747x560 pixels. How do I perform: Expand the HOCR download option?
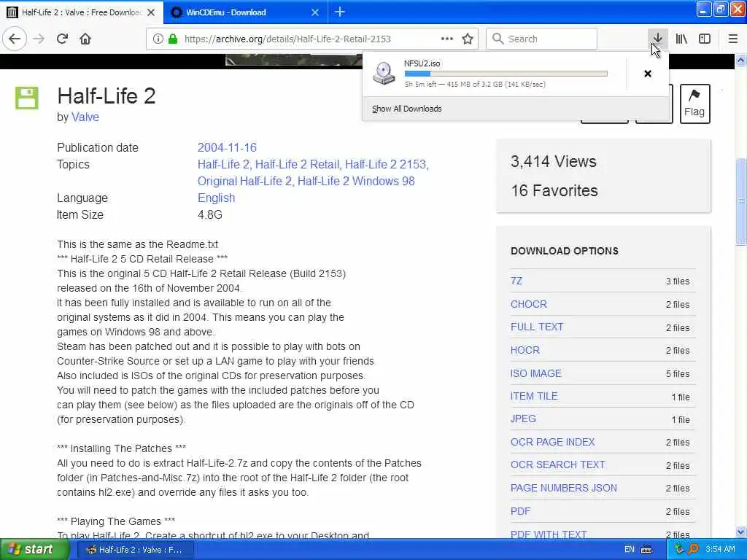click(x=525, y=351)
